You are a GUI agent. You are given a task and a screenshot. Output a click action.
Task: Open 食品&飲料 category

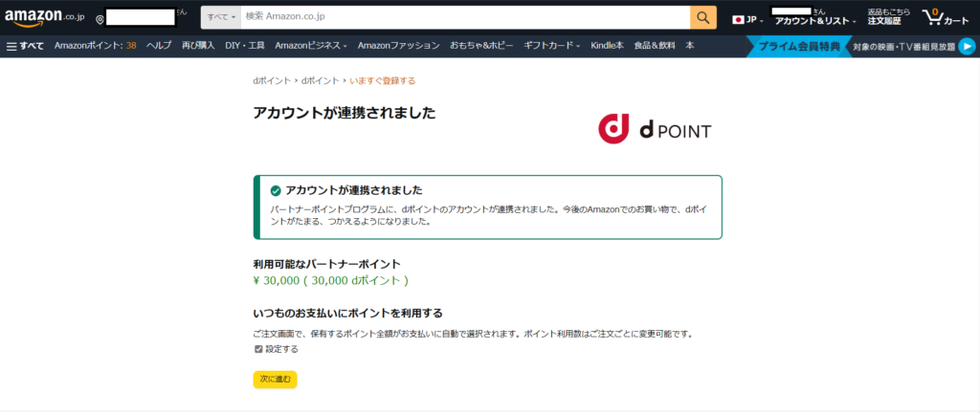click(655, 46)
